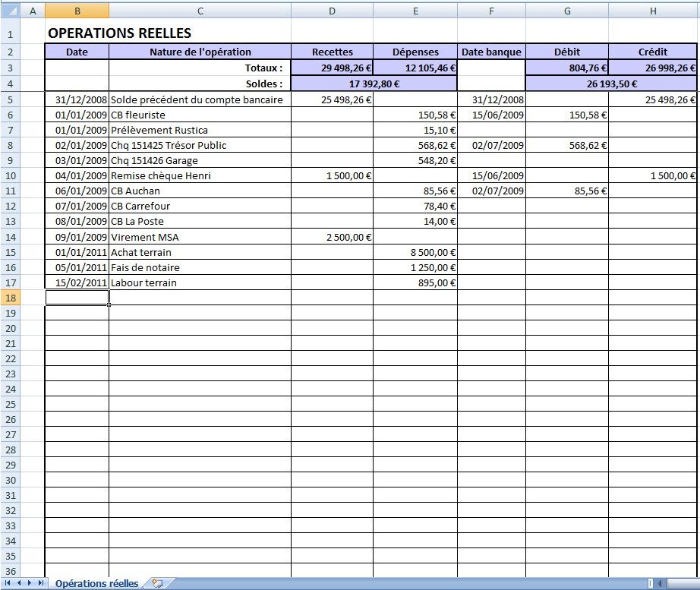Select the 12 105,46 € total Dépenses cell
700x590 pixels.
click(x=415, y=68)
